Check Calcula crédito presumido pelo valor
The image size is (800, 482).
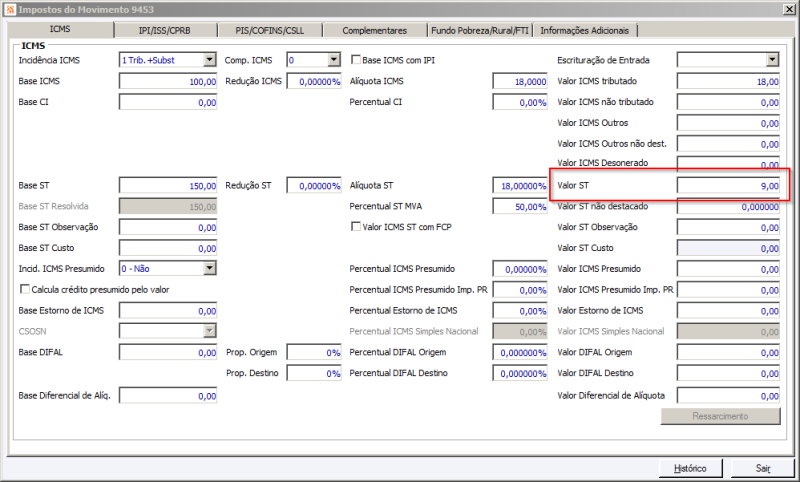pyautogui.click(x=24, y=289)
